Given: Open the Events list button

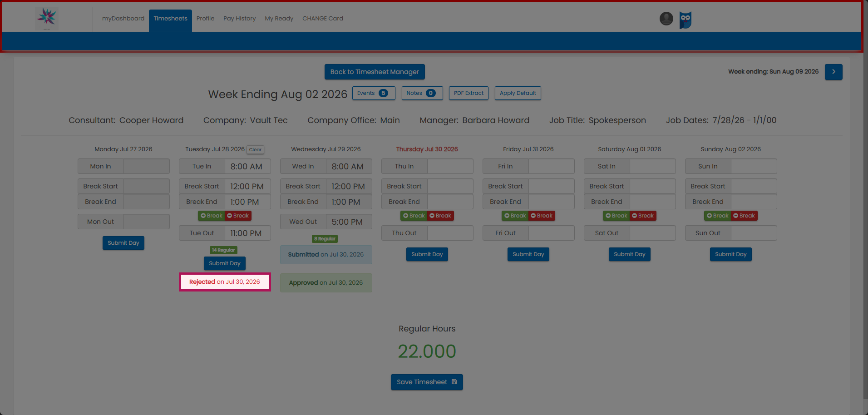Looking at the screenshot, I should (374, 93).
